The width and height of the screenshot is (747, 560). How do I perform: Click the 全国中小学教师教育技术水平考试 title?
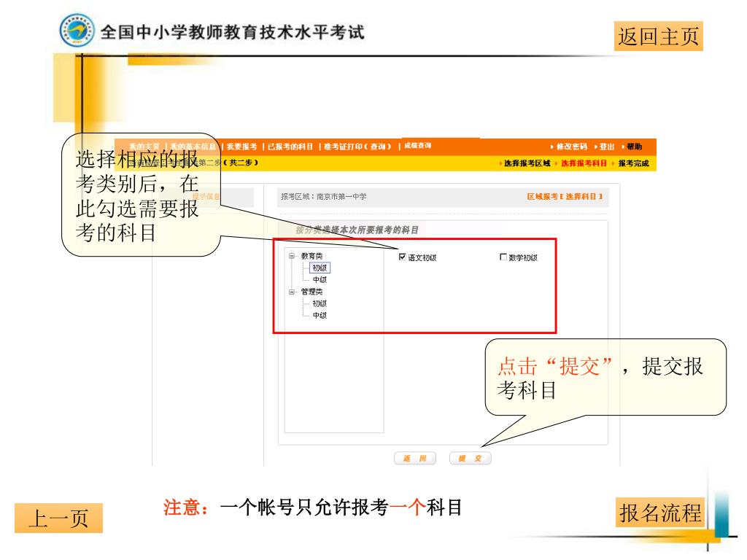pos(233,32)
